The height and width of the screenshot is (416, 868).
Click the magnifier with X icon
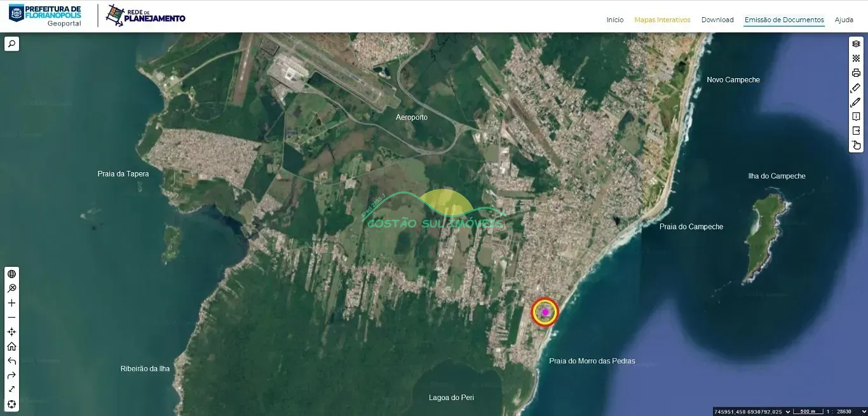point(11,288)
